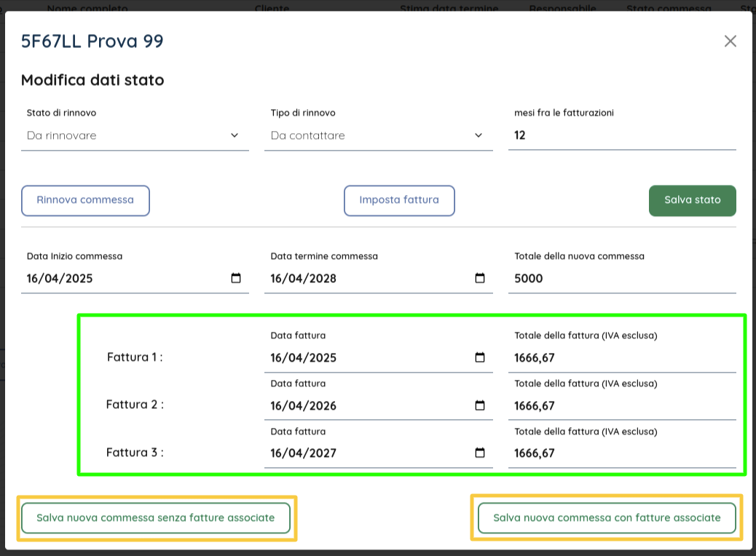Edit Fattura 3 total amount field

point(621,453)
